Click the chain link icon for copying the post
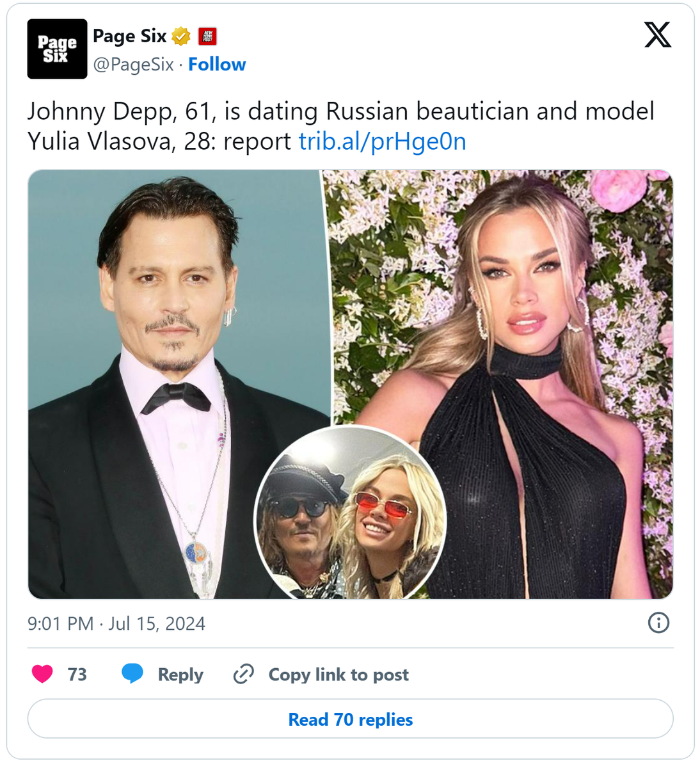This screenshot has height=768, width=700. [x=244, y=674]
